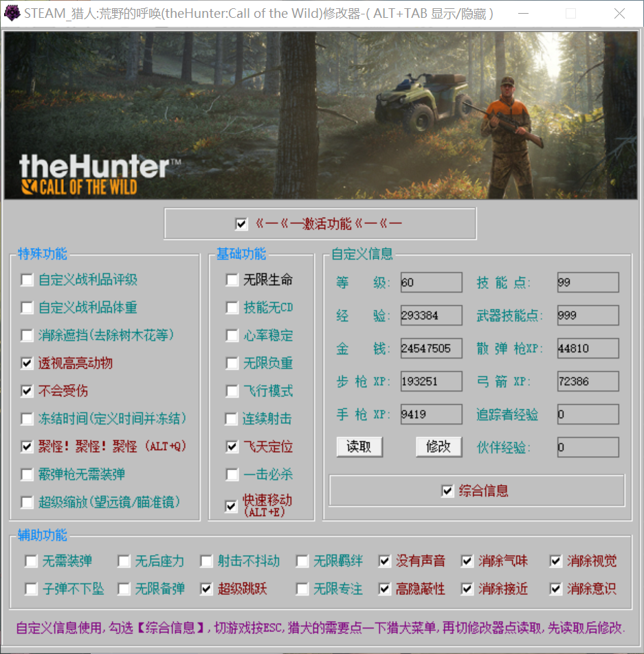Click the 武器技能点 field showing 999

tap(588, 315)
